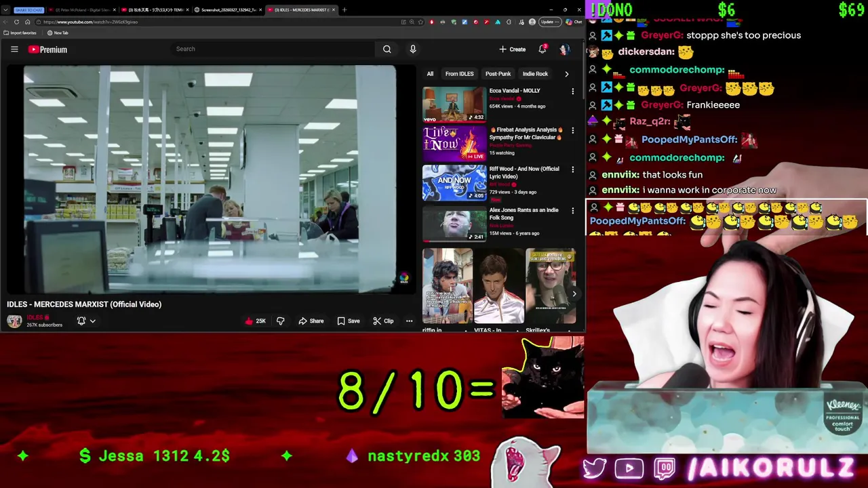Open Firebat Analysis live stream thumbnail
This screenshot has width=868, height=488.
point(454,143)
